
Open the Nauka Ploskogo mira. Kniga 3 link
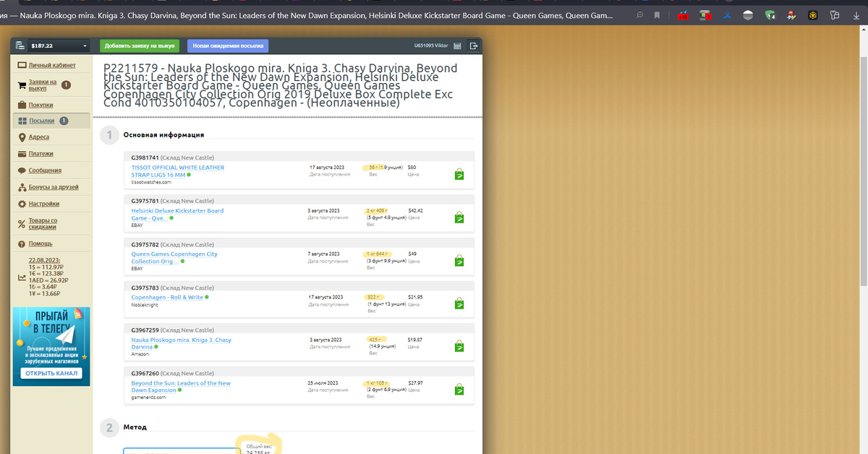[x=181, y=343]
